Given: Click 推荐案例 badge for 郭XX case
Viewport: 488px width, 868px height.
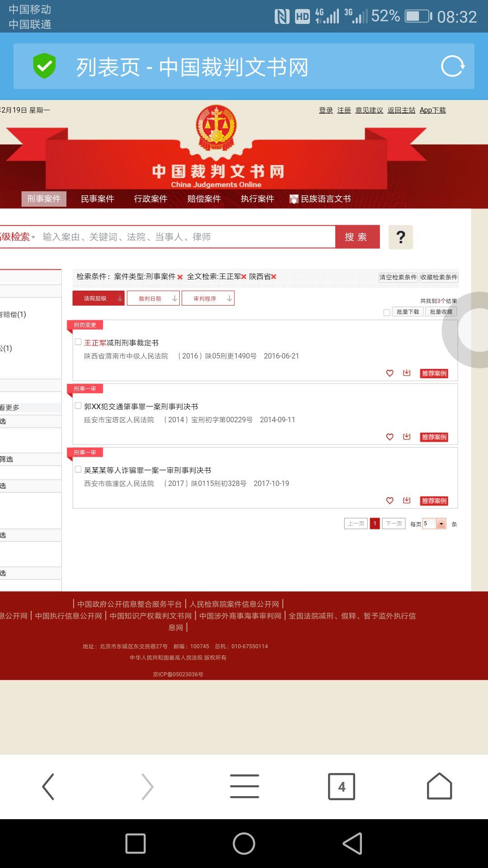Looking at the screenshot, I should pyautogui.click(x=434, y=437).
